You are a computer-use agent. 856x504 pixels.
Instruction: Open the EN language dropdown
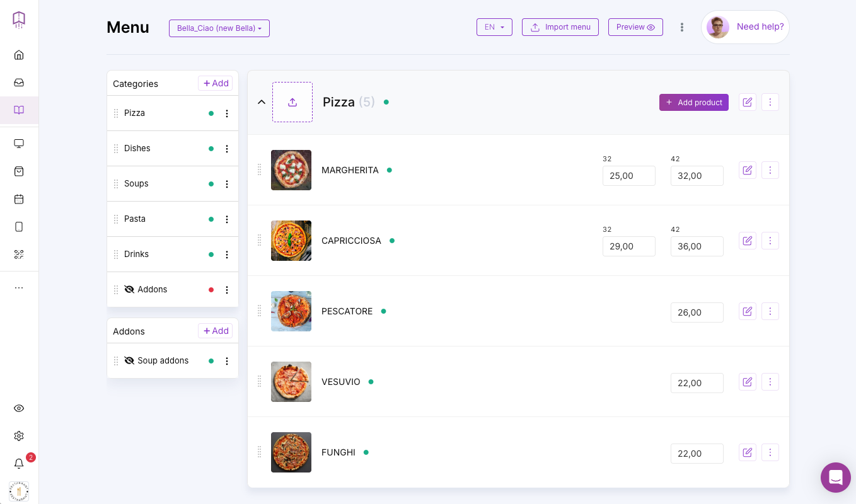pos(494,27)
